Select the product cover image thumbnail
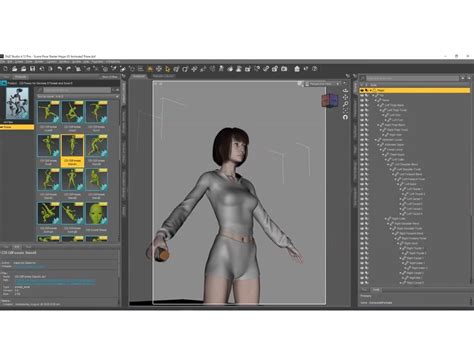This screenshot has width=474, height=364. (17, 104)
